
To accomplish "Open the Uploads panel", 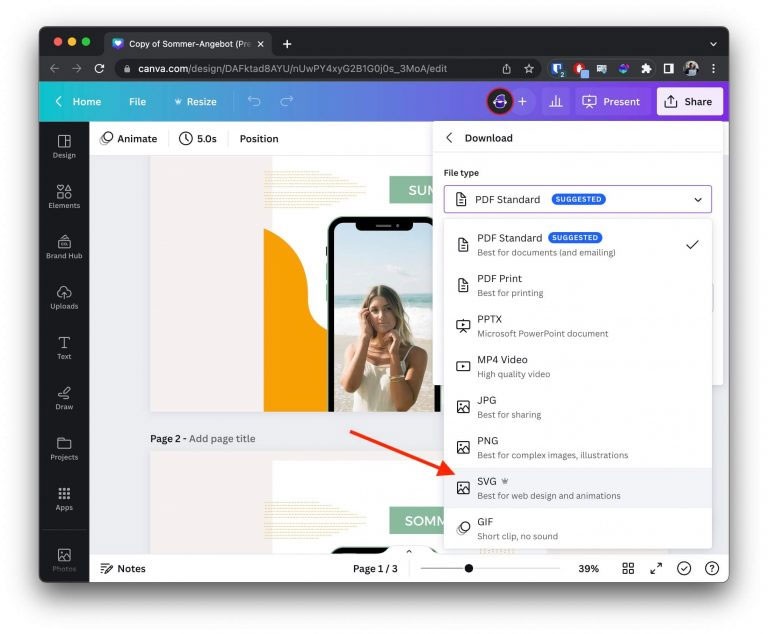I will pyautogui.click(x=64, y=296).
